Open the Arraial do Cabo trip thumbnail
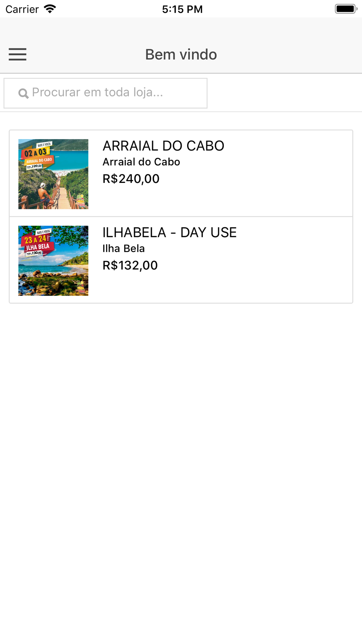Screen dimensions: 362x644 click(53, 174)
